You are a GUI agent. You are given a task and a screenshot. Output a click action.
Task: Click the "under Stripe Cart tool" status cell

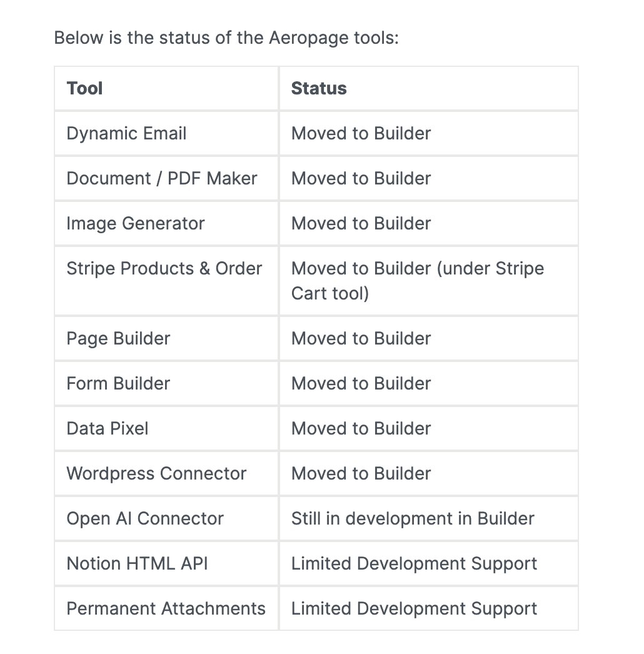(418, 281)
